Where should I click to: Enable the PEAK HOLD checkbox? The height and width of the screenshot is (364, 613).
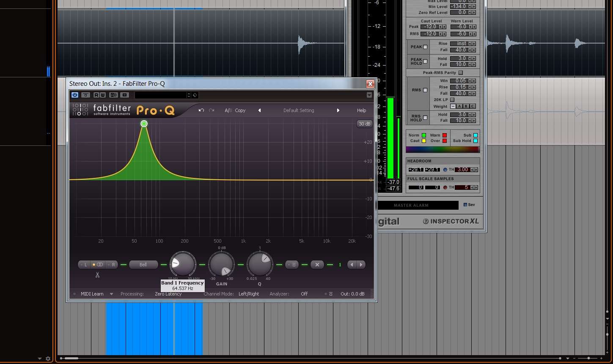[425, 61]
